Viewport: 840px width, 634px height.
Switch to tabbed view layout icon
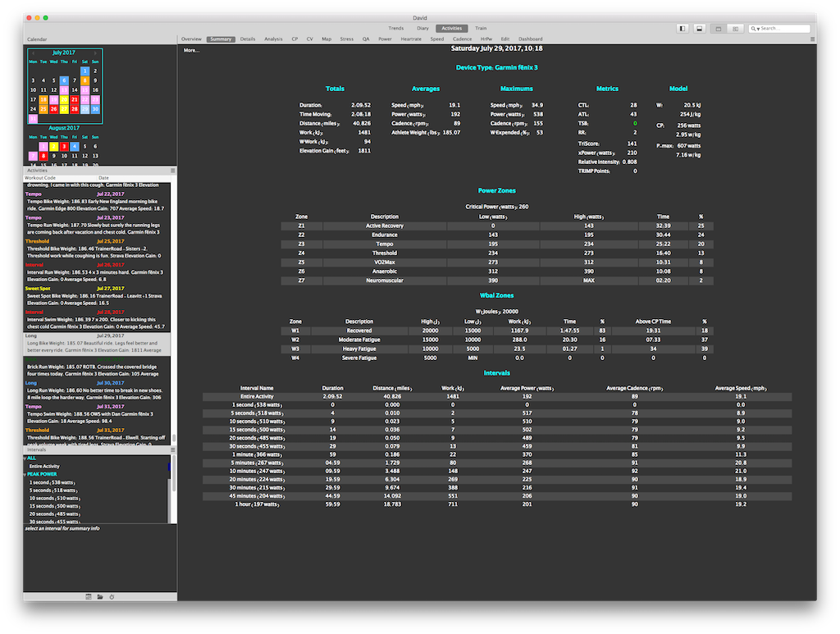719,28
